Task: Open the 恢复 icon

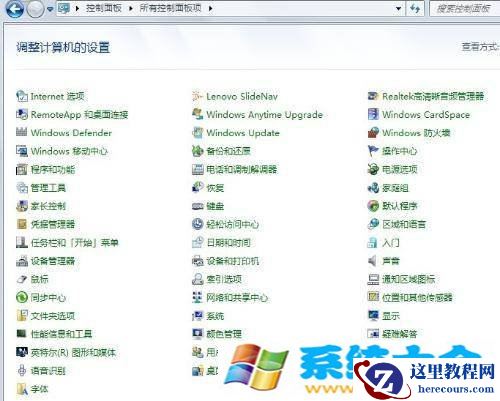Action: (197, 188)
